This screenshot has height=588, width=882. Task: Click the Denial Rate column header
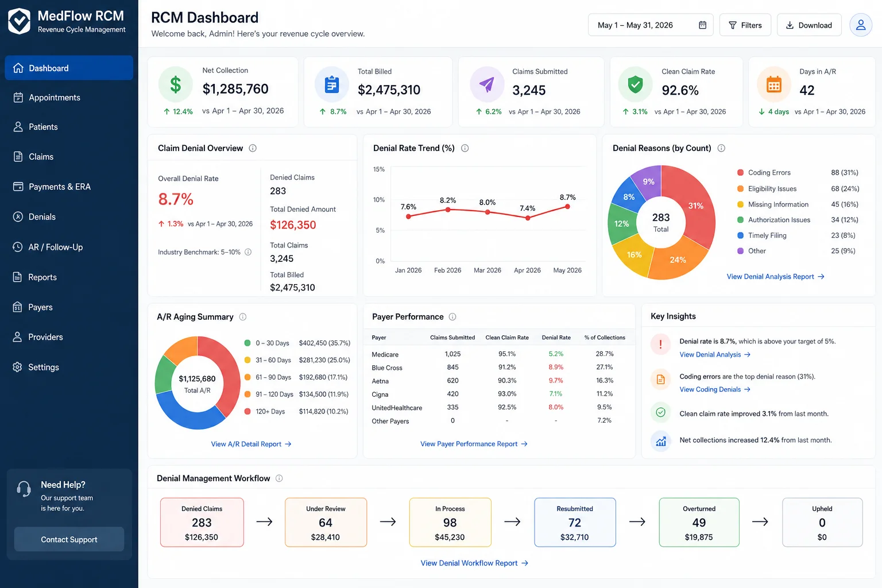(556, 338)
